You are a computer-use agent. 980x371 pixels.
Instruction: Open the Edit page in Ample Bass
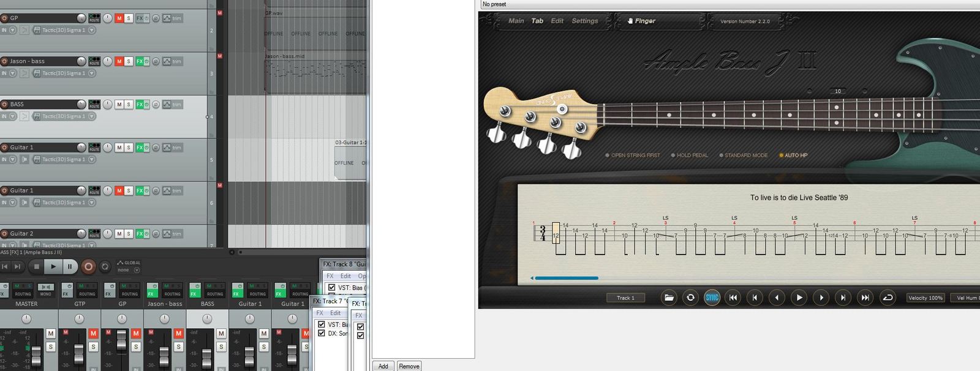tap(557, 21)
